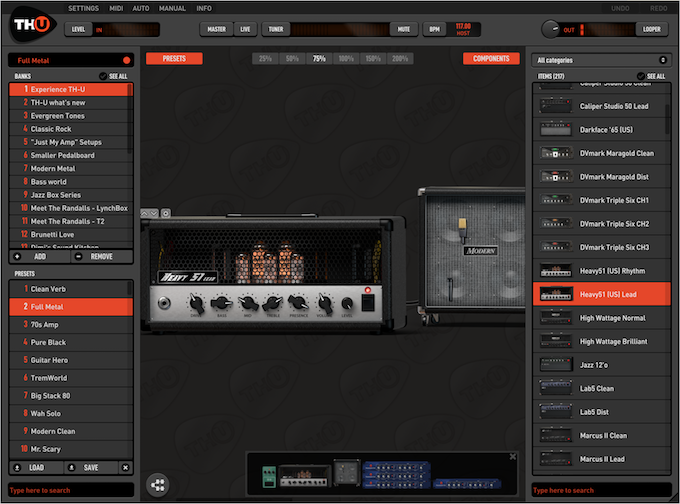
Task: Click the presets search field
Action: (71, 490)
